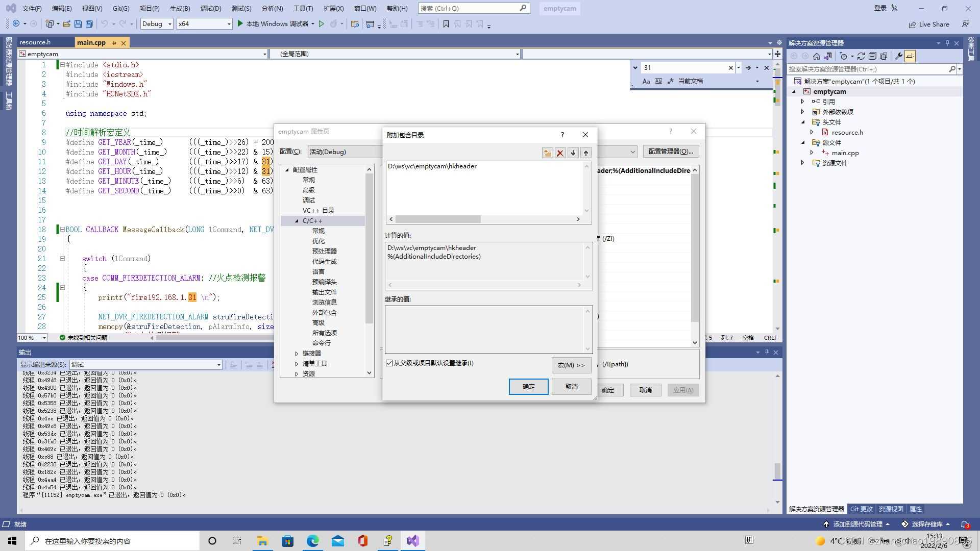The image size is (980, 551).
Task: Expand the 引用 node in Solution Explorer
Action: (803, 102)
